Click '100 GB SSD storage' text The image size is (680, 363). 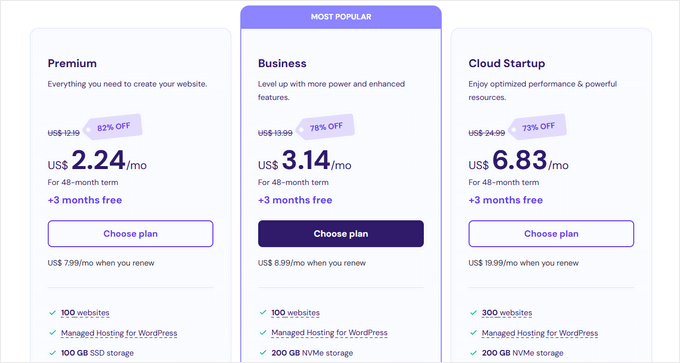coord(97,353)
